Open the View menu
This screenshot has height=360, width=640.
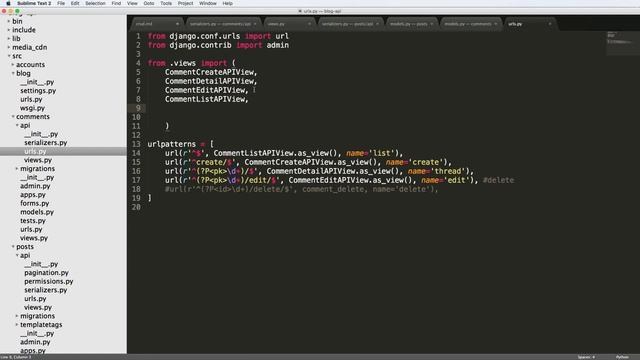tap(132, 3)
